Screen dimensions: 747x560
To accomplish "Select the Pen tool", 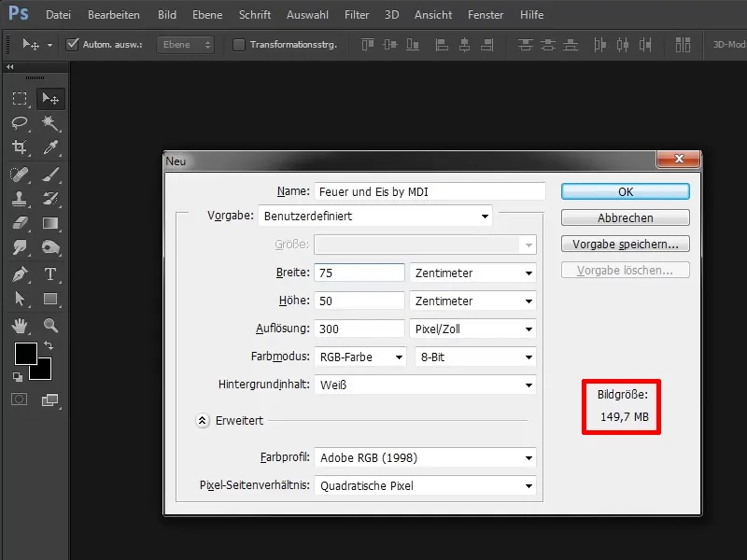I will (21, 275).
